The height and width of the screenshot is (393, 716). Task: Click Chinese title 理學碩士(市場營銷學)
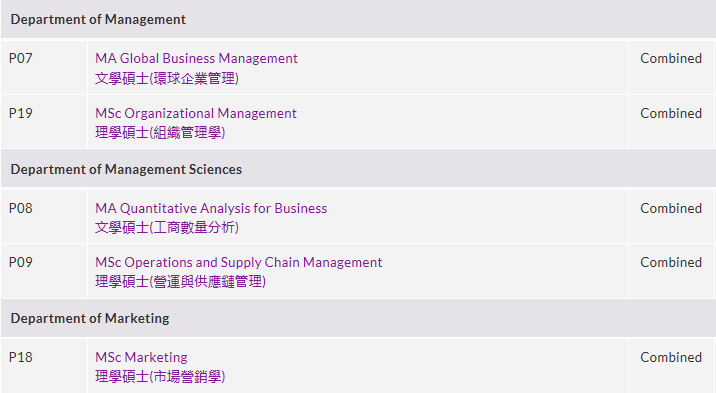point(160,377)
